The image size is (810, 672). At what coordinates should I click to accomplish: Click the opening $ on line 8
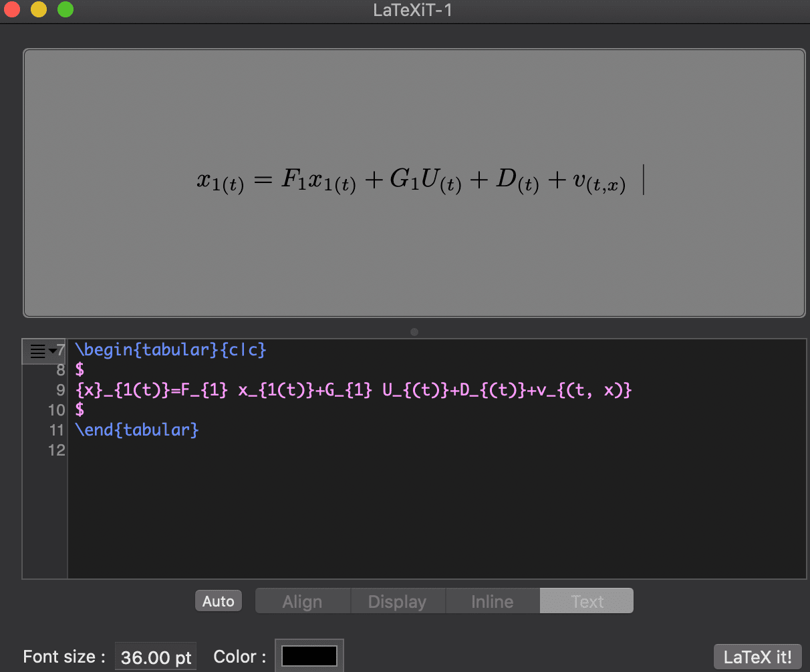pos(80,370)
